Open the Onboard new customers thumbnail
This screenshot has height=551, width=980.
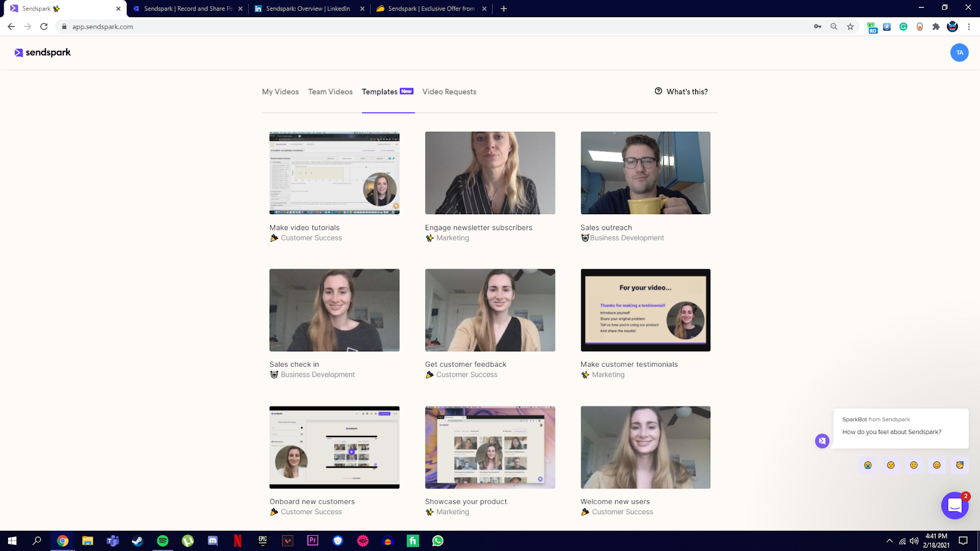[x=334, y=447]
